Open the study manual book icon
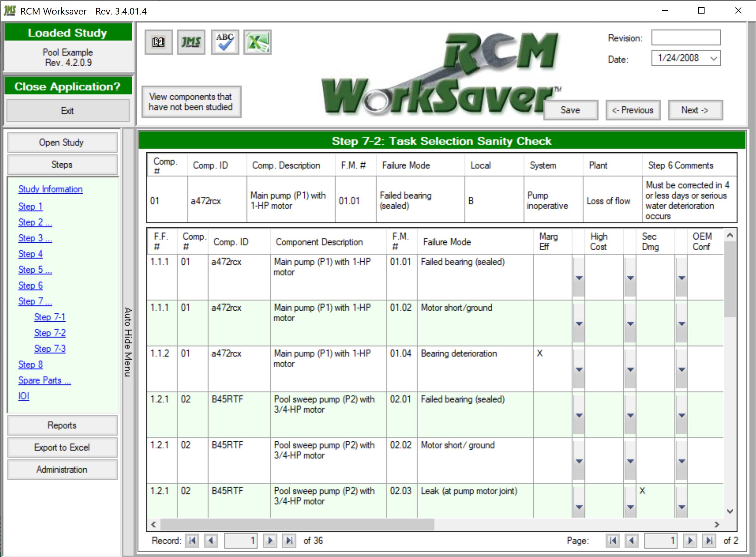 click(159, 42)
